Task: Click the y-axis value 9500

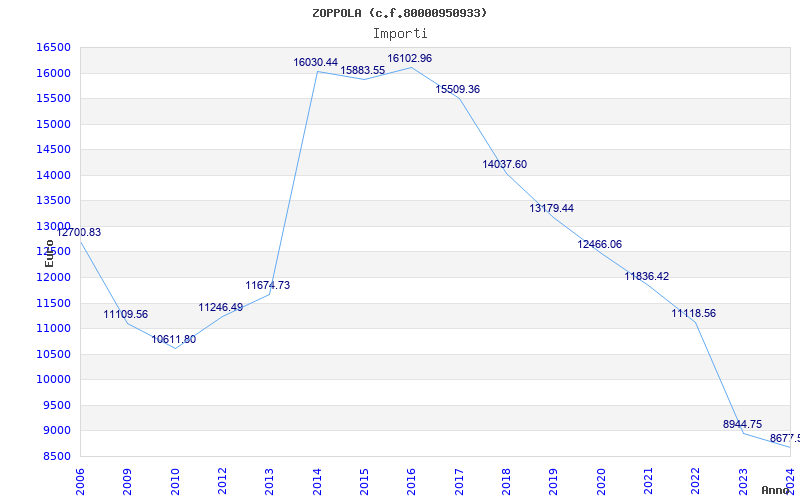Action: point(56,405)
